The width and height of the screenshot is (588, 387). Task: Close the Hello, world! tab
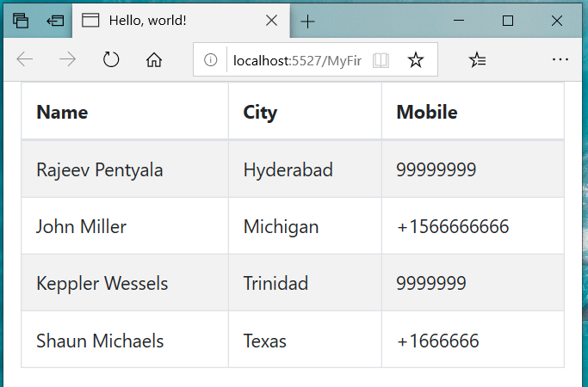tap(271, 20)
